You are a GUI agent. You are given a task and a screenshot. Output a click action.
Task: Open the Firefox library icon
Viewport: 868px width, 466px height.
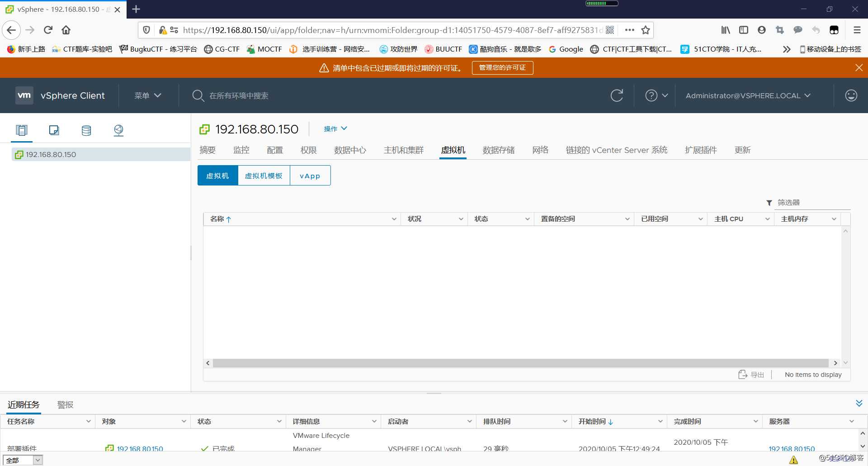click(x=726, y=30)
